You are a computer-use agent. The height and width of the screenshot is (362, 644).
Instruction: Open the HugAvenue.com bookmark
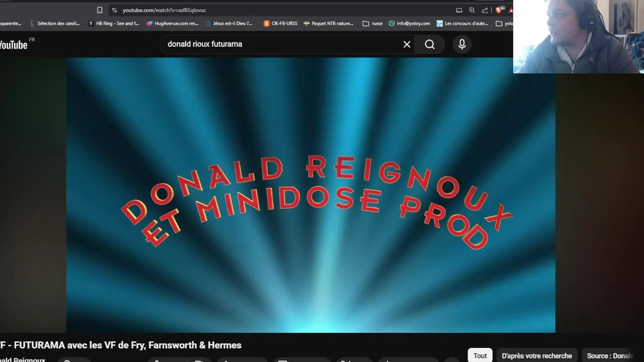pyautogui.click(x=173, y=23)
